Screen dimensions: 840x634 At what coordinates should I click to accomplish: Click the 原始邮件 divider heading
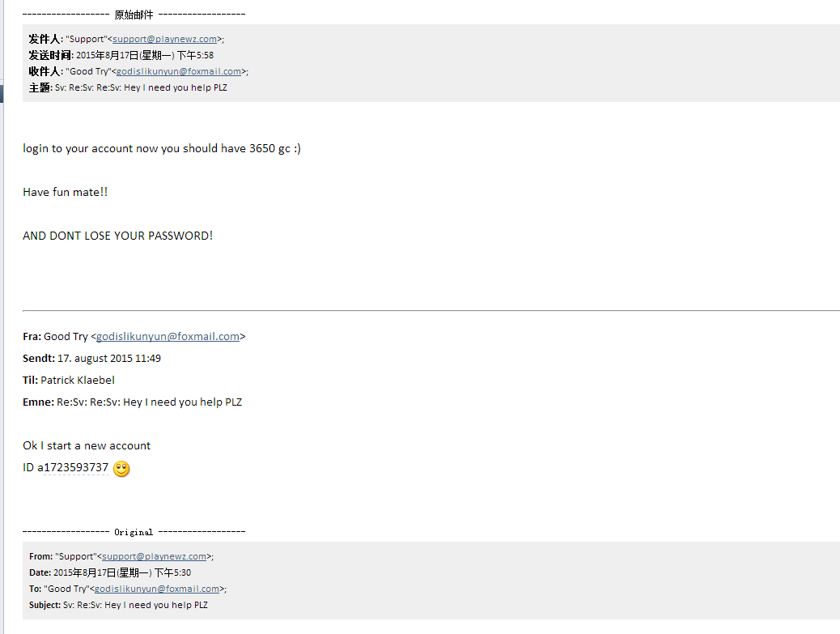[134, 15]
